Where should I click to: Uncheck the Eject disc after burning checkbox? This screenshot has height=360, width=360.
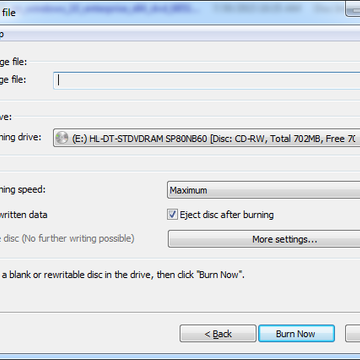point(172,214)
